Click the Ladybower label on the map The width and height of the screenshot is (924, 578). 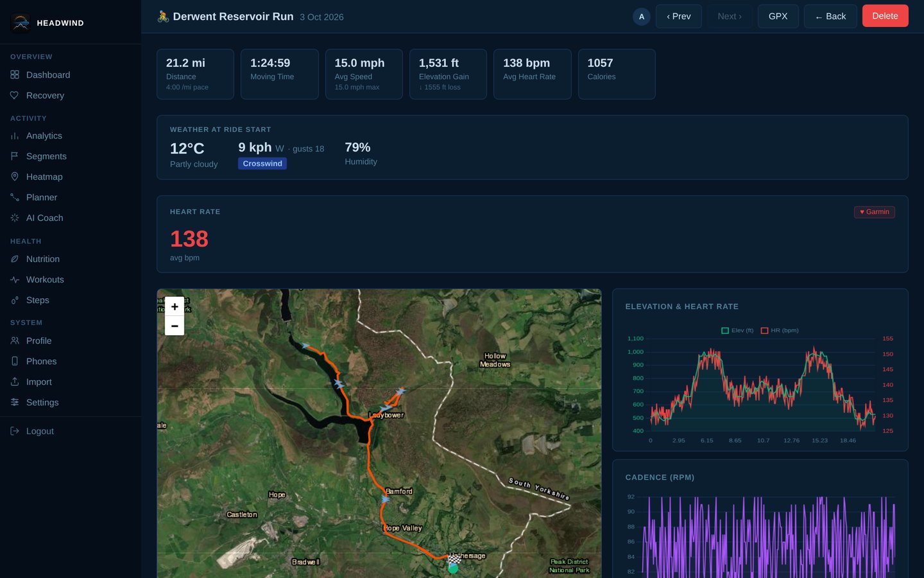386,416
